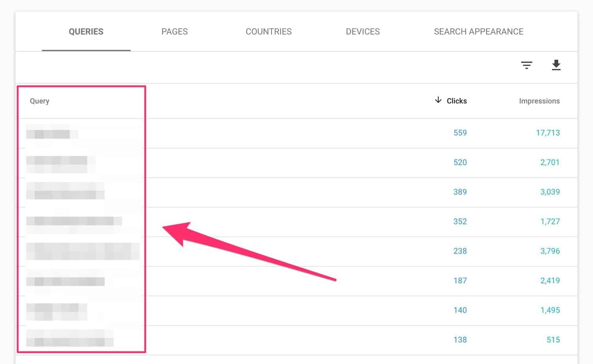Sort the table by the Query column header
Viewport: 593px width, 364px height.
(39, 100)
